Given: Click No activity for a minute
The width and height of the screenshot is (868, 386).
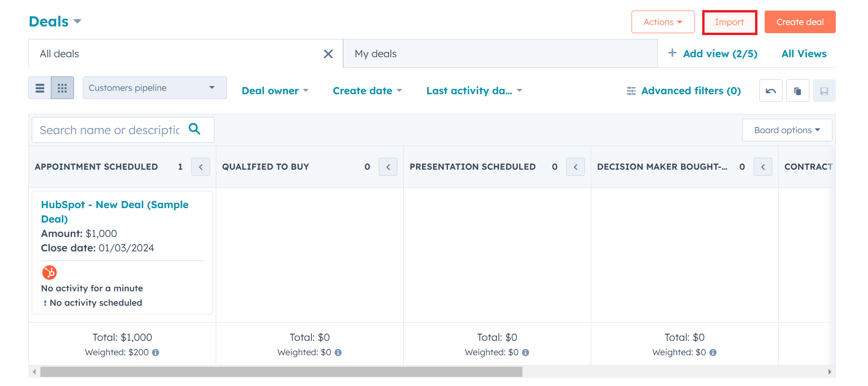Looking at the screenshot, I should [x=92, y=288].
